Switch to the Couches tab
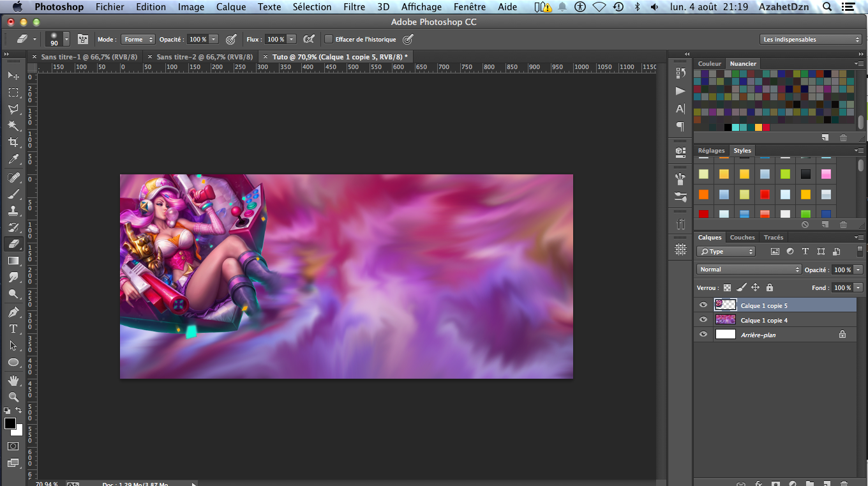The image size is (868, 486). tap(742, 237)
